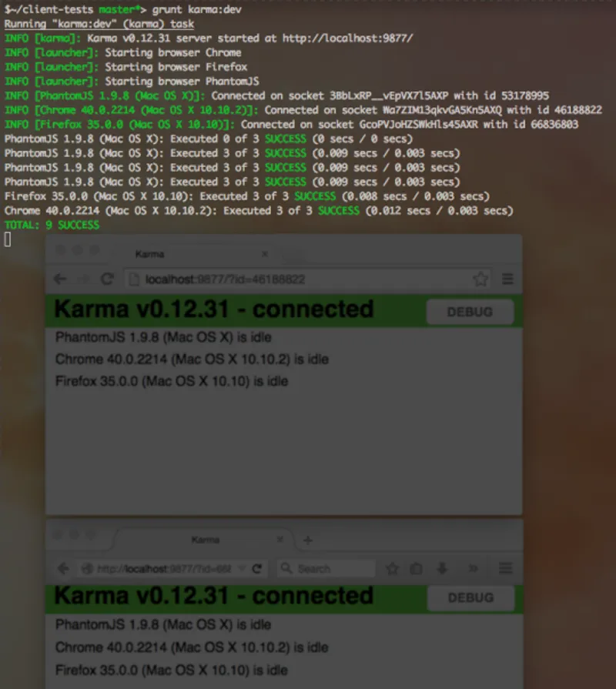Open Chrome's hamburger menu
The width and height of the screenshot is (616, 689).
tap(507, 279)
